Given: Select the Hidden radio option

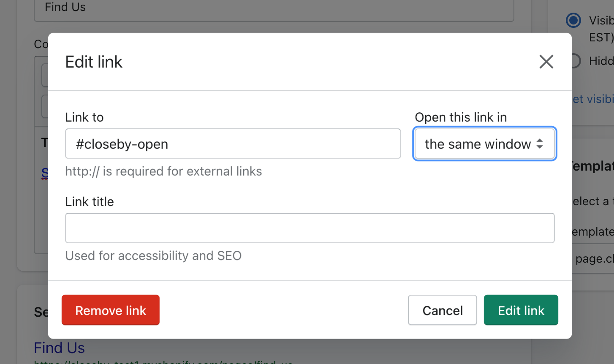Looking at the screenshot, I should point(575,61).
